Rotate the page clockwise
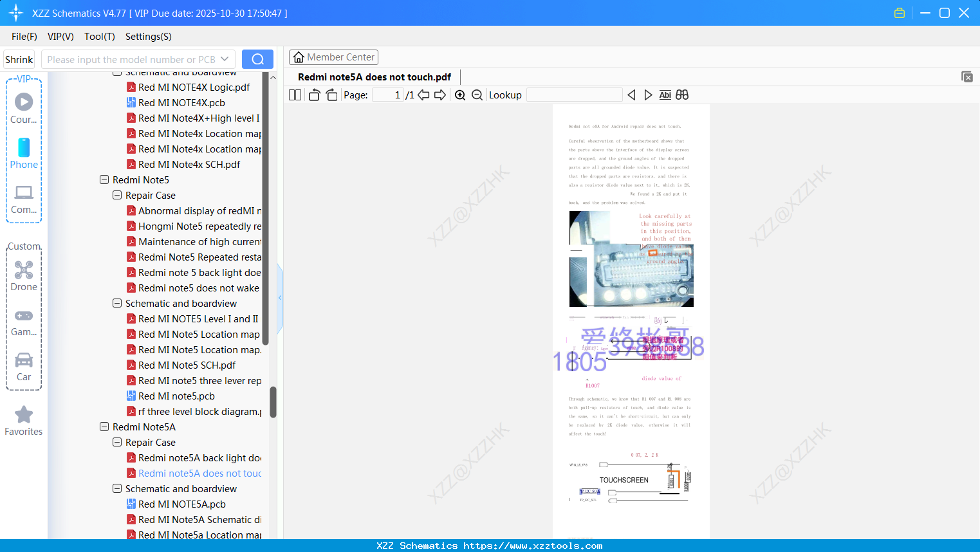Screen dimensions: 980x552 331,95
